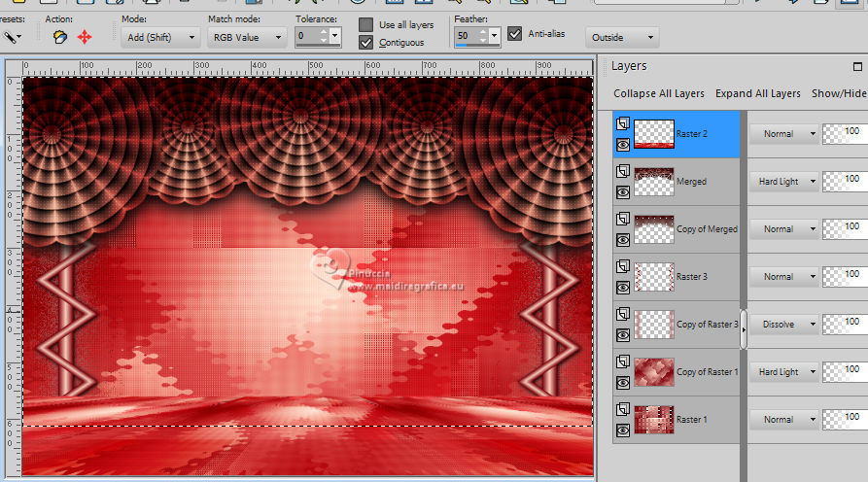Change Raster 2 blend mode dropdown
Image resolution: width=868 pixels, height=482 pixels.
point(783,134)
